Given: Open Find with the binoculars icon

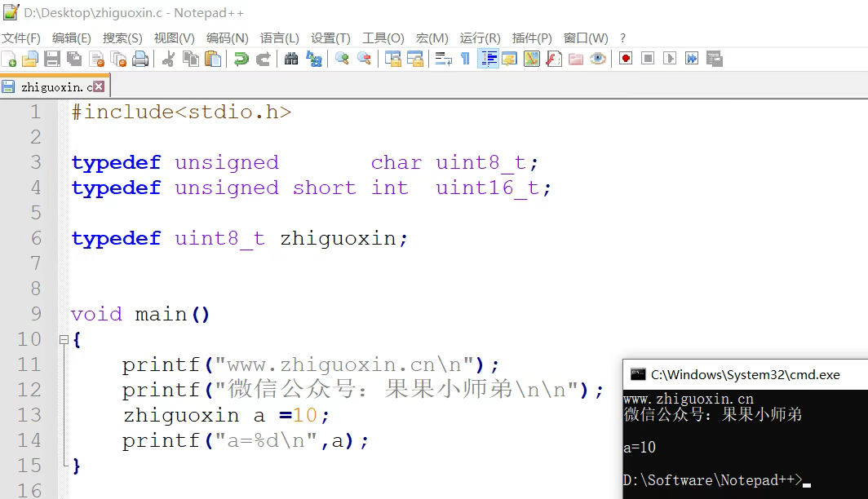Looking at the screenshot, I should click(291, 59).
